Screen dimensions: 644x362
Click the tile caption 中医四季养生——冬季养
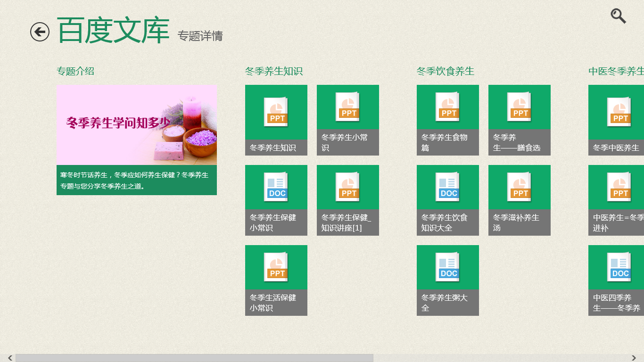(617, 303)
